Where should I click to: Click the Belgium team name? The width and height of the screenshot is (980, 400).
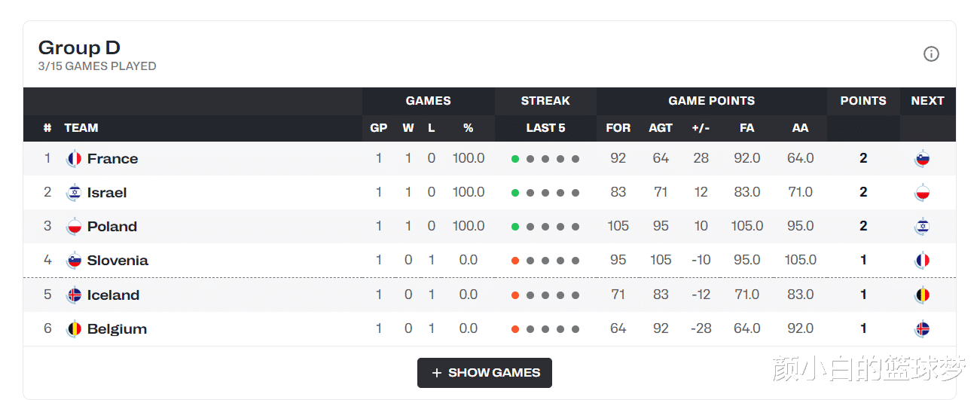pos(117,329)
